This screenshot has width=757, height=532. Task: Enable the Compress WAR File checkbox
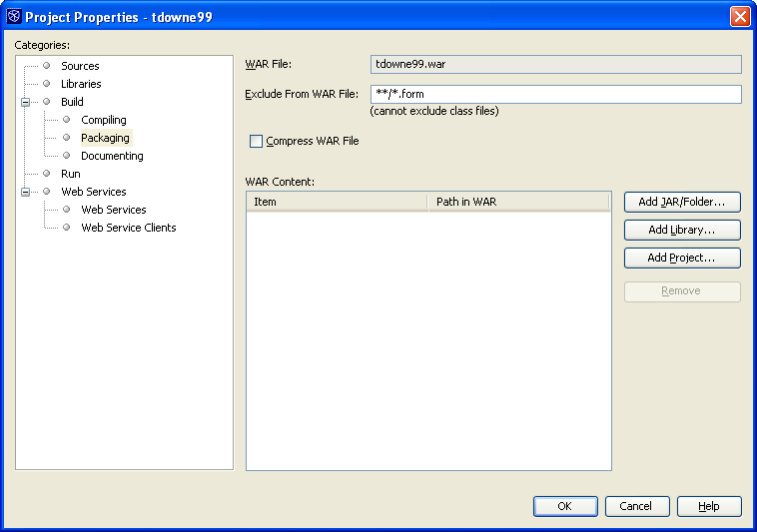tap(257, 142)
